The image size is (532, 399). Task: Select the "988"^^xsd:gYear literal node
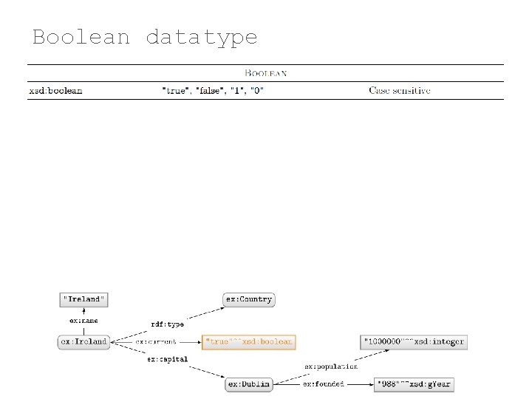414,384
